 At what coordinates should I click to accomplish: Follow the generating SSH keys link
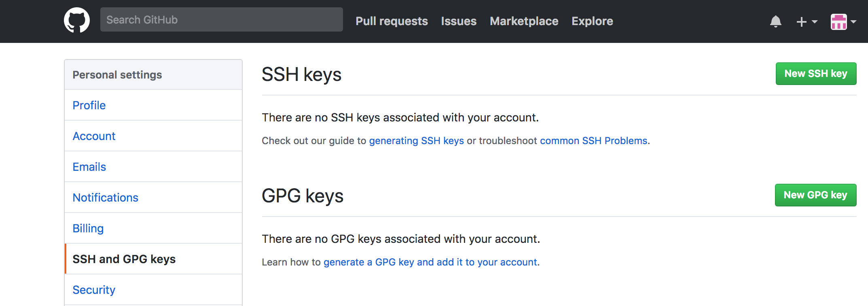(x=416, y=141)
